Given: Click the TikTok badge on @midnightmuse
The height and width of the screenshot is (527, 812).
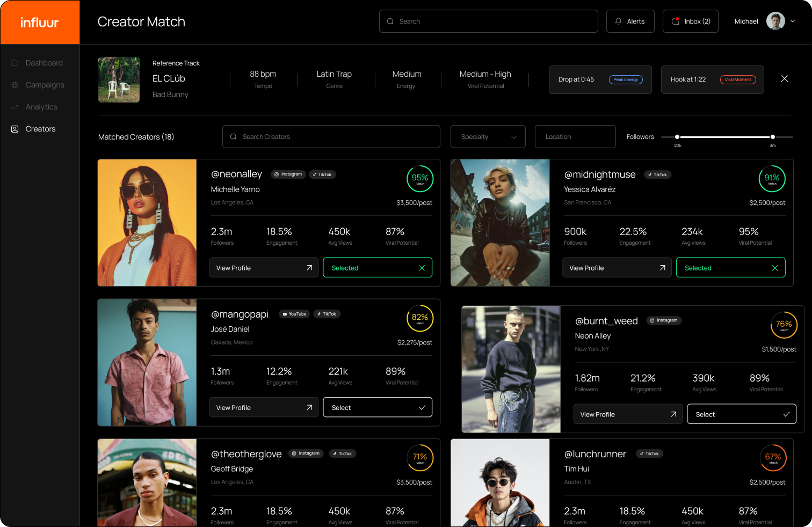Looking at the screenshot, I should coord(657,174).
